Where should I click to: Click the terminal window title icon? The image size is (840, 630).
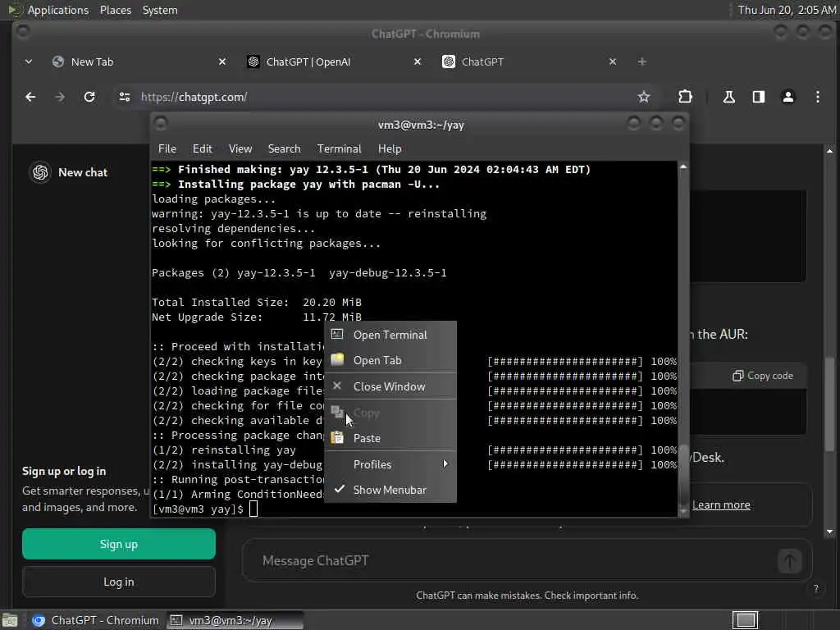pyautogui.click(x=161, y=124)
